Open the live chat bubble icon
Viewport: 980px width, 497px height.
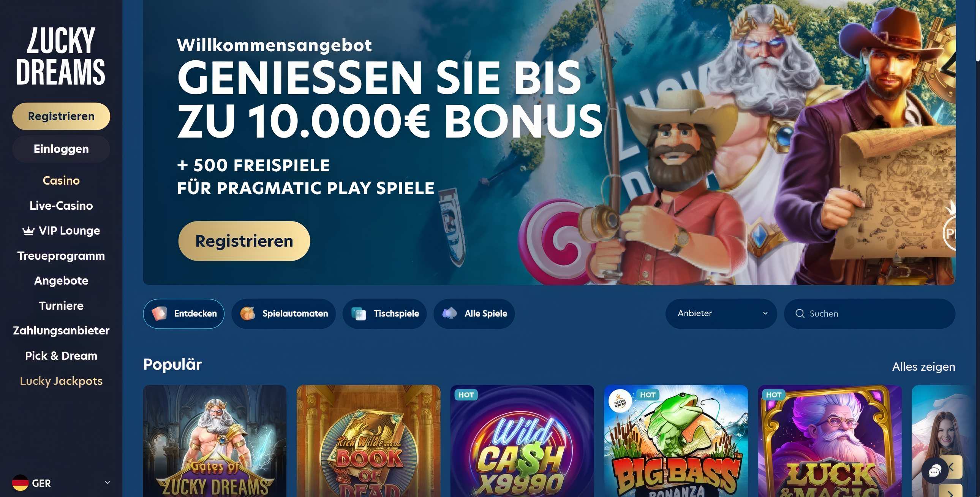pyautogui.click(x=934, y=472)
